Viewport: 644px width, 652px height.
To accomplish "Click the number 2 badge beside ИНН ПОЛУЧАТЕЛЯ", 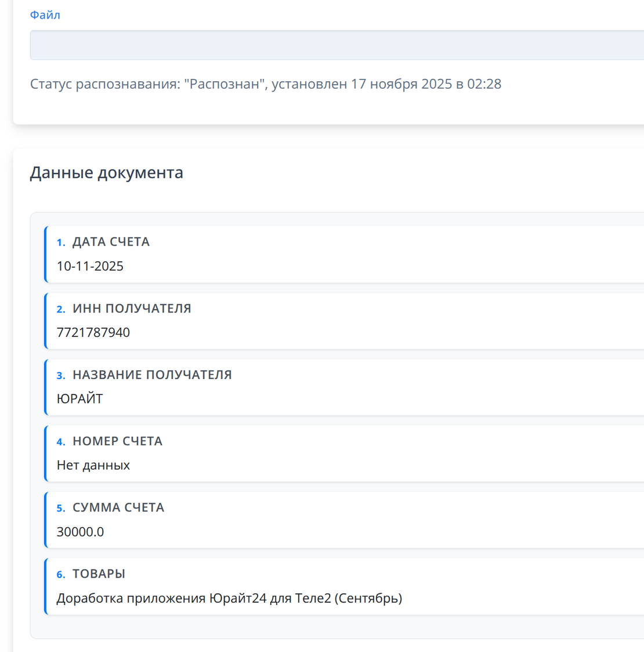I will tap(61, 309).
